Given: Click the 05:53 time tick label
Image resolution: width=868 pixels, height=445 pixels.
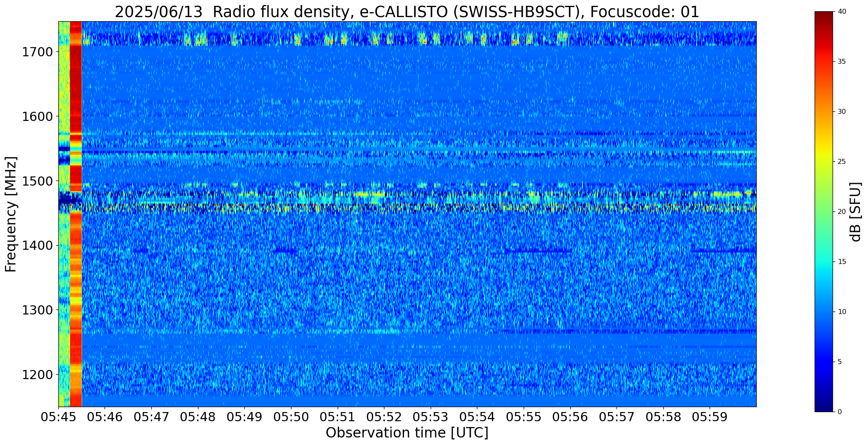Looking at the screenshot, I should (x=431, y=417).
